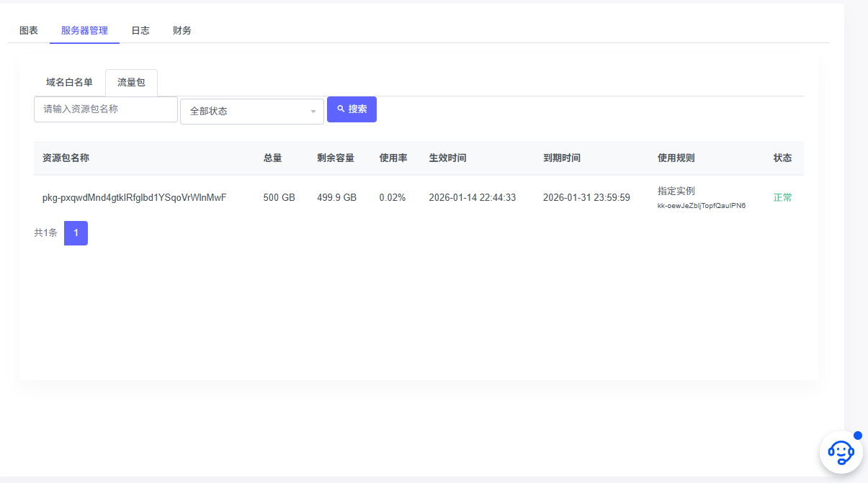The height and width of the screenshot is (483, 868).
Task: Select the 域名白名单 sub-tab
Action: [x=70, y=82]
